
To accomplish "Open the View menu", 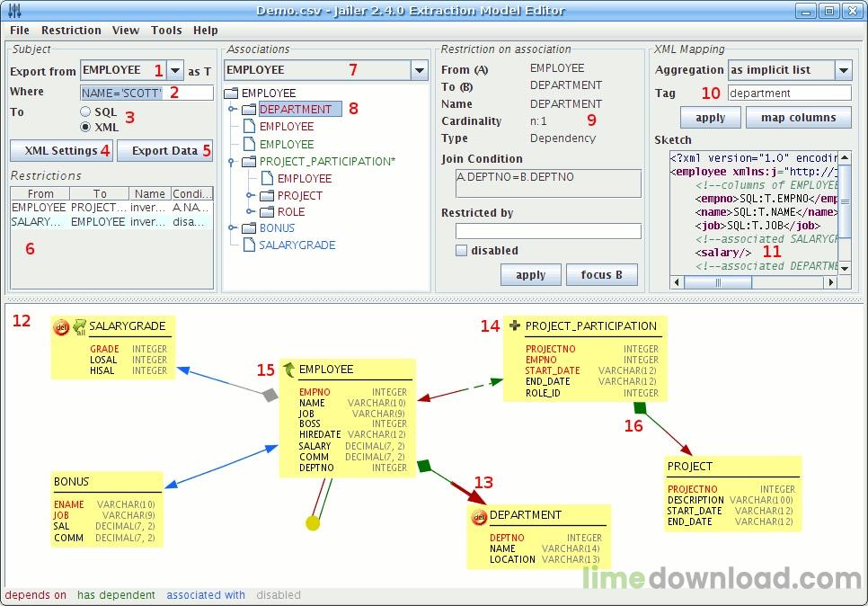I will tap(126, 30).
